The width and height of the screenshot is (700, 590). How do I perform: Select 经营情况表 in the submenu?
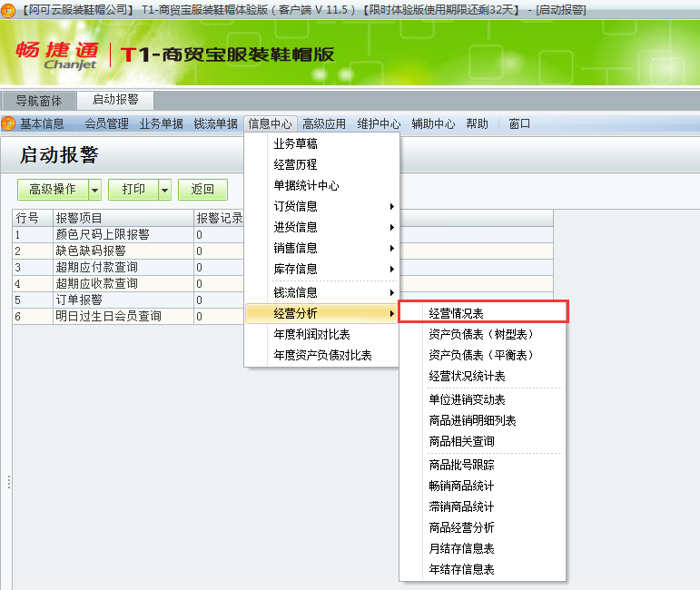pyautogui.click(x=484, y=311)
